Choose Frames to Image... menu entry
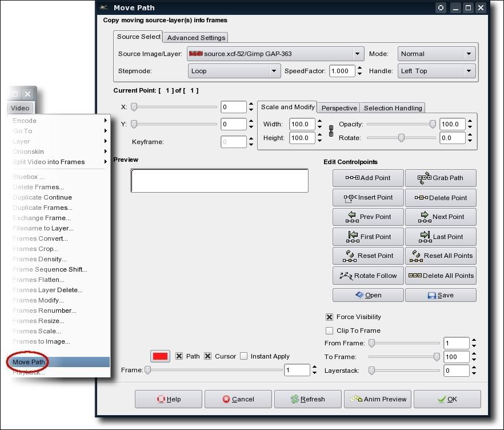The height and width of the screenshot is (430, 504). pos(59,341)
